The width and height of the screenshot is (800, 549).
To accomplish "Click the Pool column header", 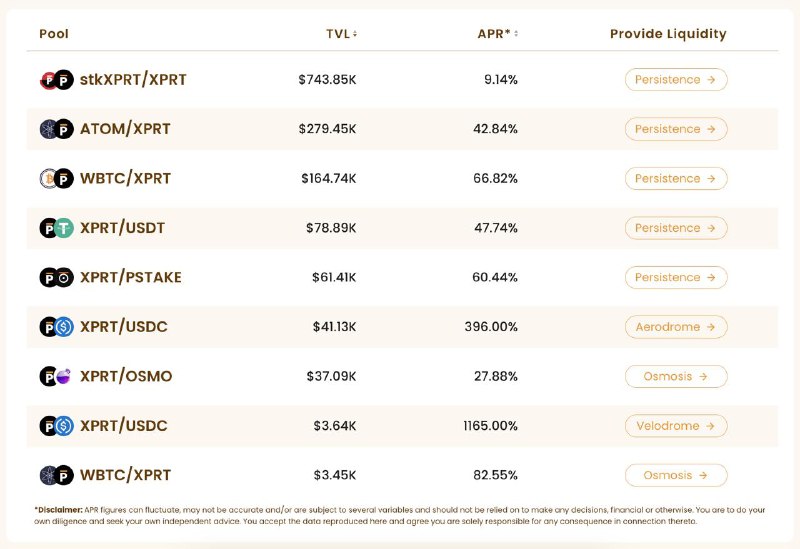I will point(54,34).
